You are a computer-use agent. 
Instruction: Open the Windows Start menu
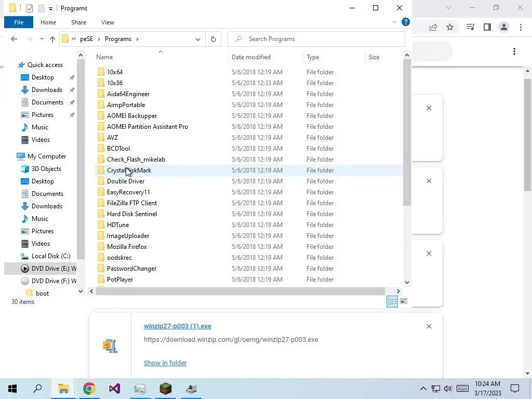coord(12,389)
